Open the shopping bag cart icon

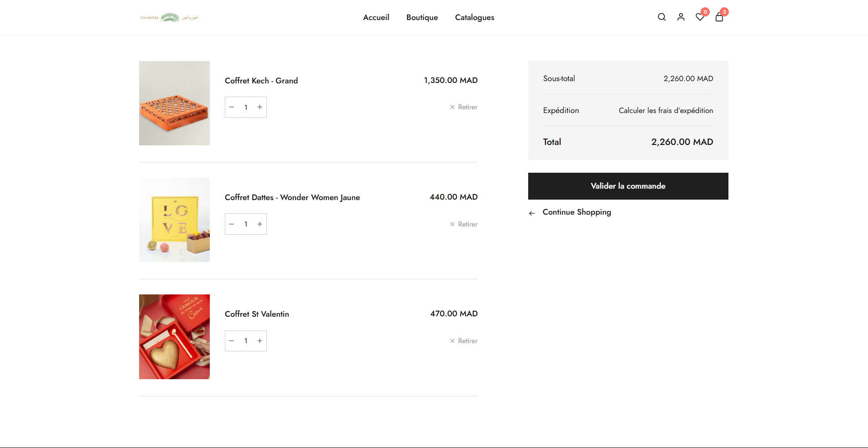[x=719, y=17]
